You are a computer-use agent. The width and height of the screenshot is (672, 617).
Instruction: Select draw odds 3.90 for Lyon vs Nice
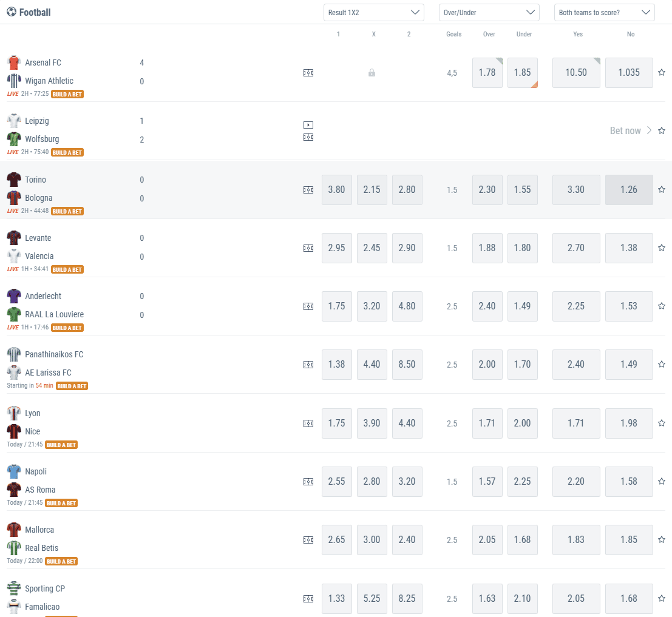pyautogui.click(x=372, y=423)
